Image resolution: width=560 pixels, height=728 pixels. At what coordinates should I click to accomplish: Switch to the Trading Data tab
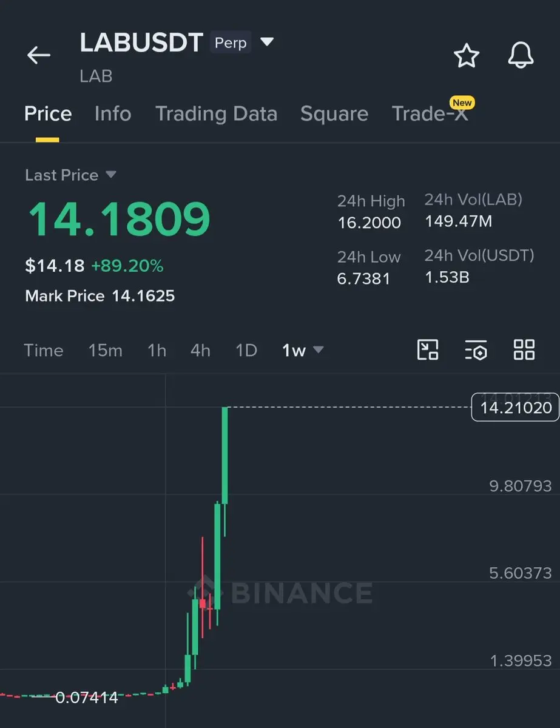[216, 114]
